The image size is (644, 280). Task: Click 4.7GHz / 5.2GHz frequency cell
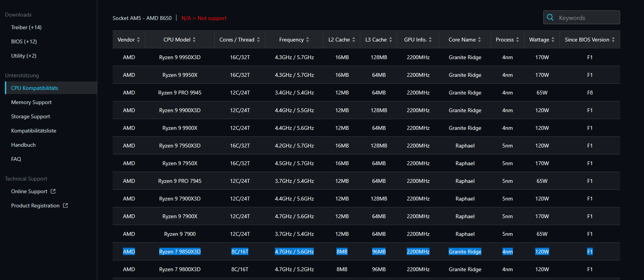tap(294, 269)
